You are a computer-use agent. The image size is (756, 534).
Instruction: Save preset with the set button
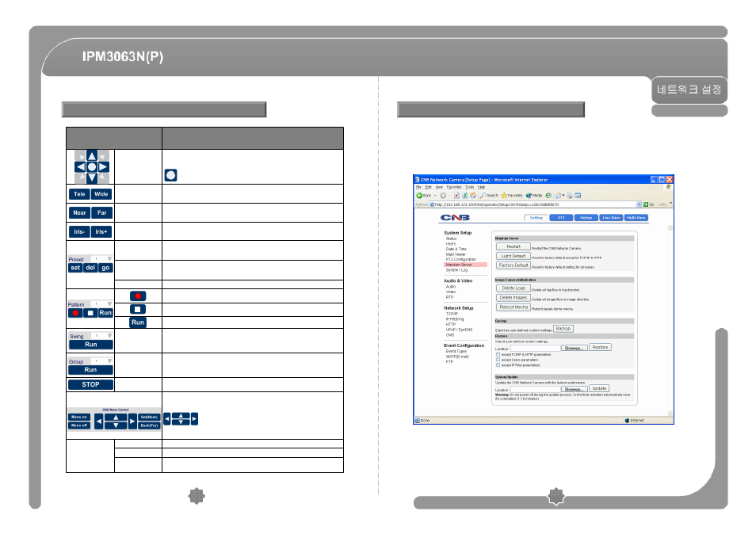tap(76, 268)
